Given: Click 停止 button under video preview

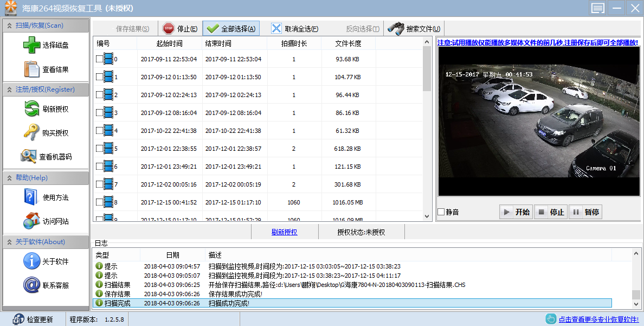Looking at the screenshot, I should [551, 212].
